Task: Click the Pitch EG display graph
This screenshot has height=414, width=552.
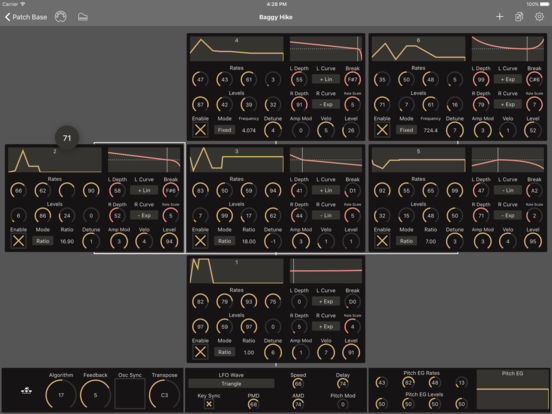Action: [x=512, y=390]
